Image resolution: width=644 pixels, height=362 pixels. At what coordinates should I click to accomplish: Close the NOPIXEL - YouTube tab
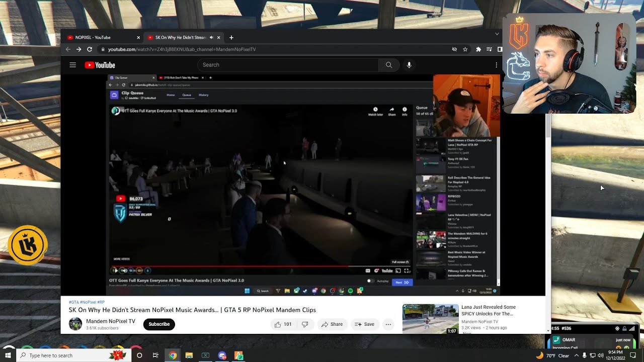pyautogui.click(x=138, y=37)
